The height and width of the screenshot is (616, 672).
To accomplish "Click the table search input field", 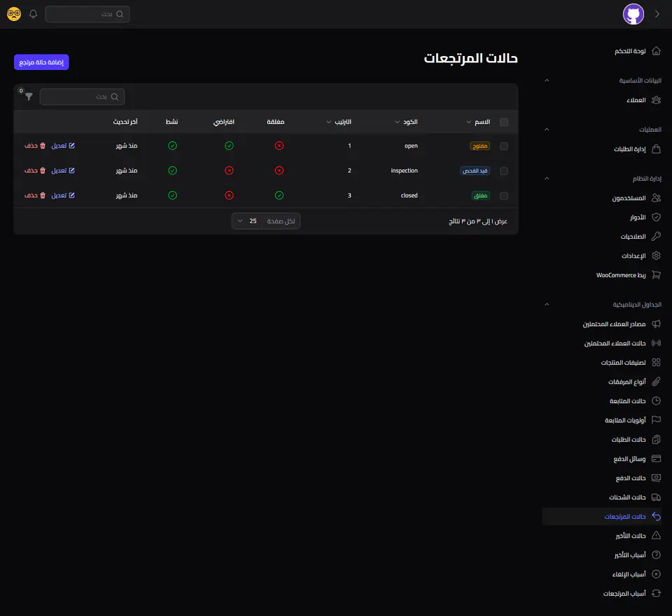I will tap(83, 97).
